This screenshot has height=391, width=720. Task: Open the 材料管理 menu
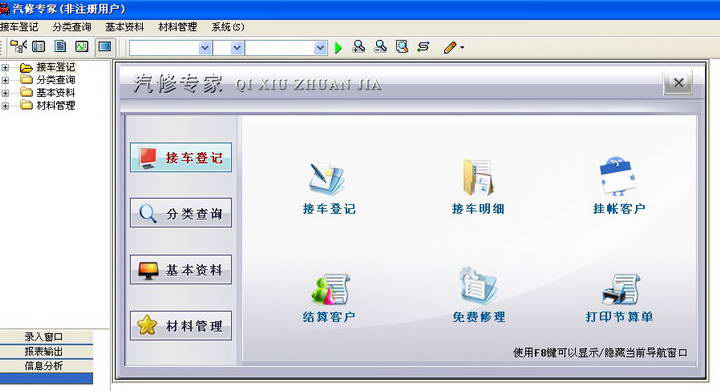tap(178, 27)
